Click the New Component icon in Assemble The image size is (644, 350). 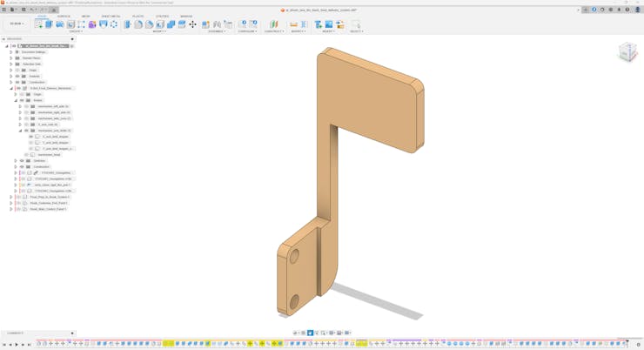[206, 24]
